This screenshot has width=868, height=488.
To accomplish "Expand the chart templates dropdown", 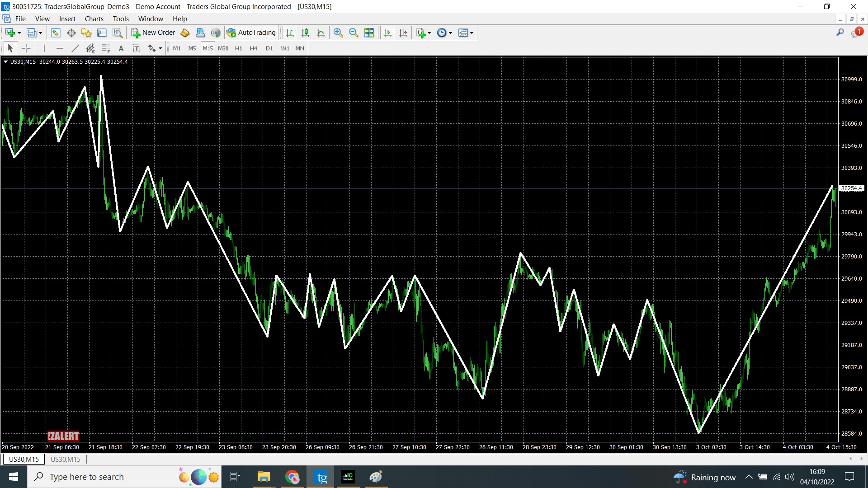I will [472, 33].
